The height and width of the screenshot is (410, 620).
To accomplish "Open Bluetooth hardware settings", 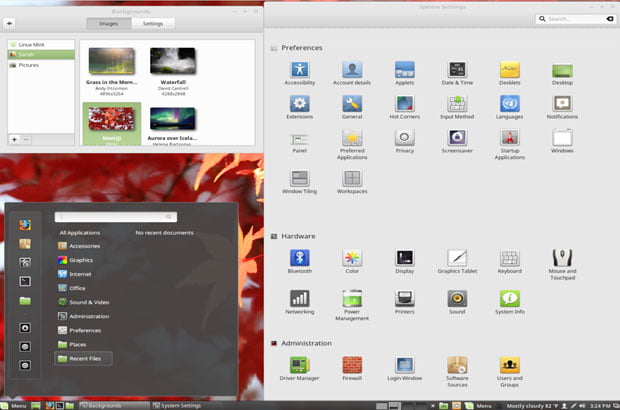I will click(299, 258).
